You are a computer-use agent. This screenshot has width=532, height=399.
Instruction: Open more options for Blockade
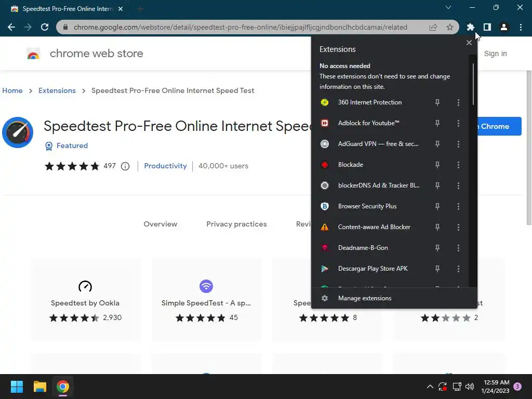[x=458, y=165]
